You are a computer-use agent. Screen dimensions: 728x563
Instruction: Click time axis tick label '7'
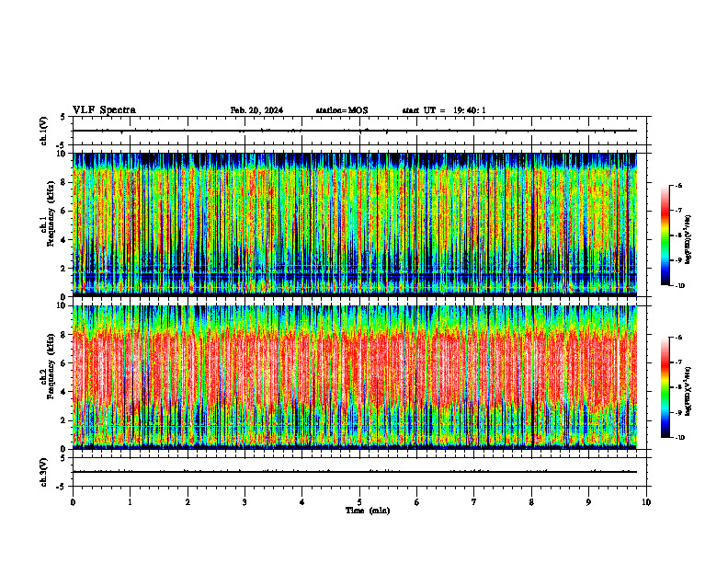tap(474, 502)
